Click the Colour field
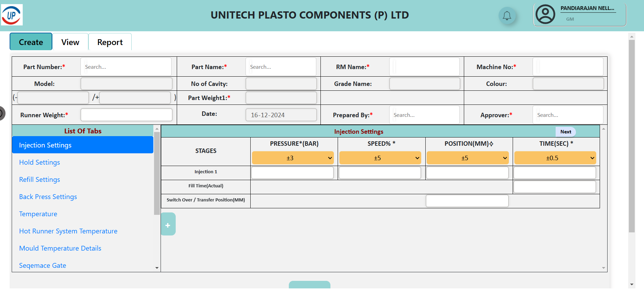 point(568,84)
